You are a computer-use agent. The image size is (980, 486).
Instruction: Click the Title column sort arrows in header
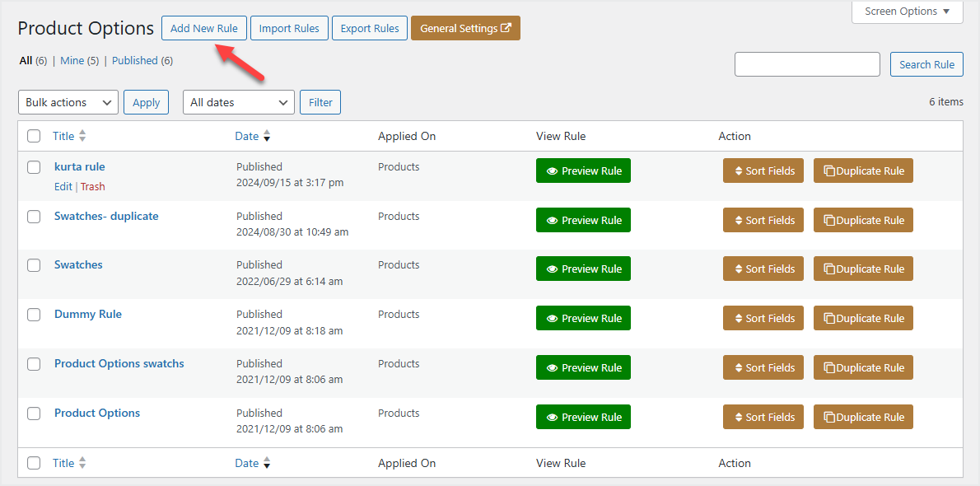coord(82,136)
